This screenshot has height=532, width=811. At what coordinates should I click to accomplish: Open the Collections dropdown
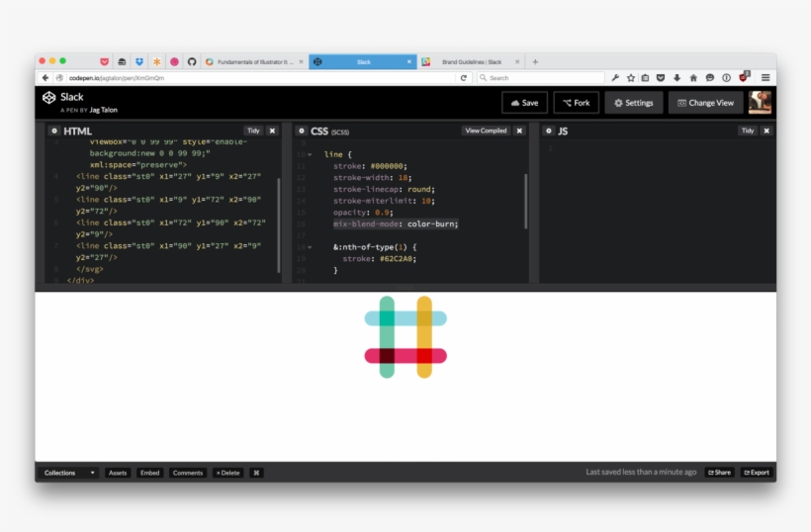pyautogui.click(x=69, y=473)
